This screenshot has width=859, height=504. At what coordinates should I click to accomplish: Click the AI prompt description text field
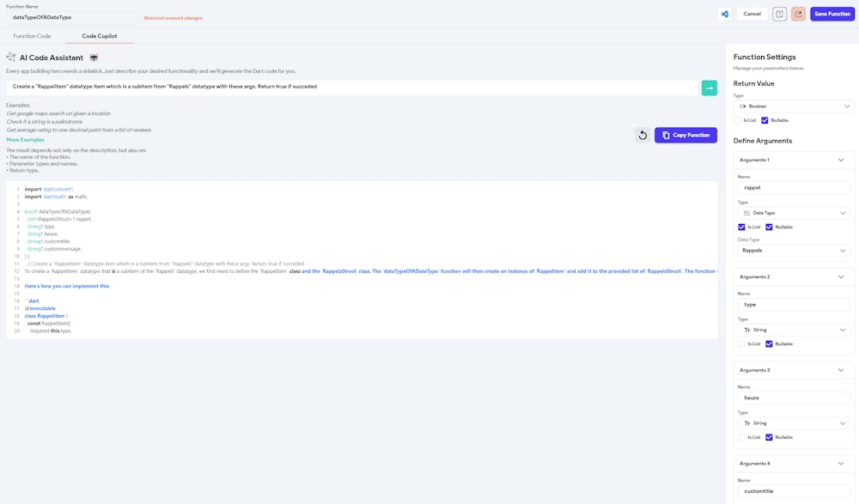coord(352,87)
